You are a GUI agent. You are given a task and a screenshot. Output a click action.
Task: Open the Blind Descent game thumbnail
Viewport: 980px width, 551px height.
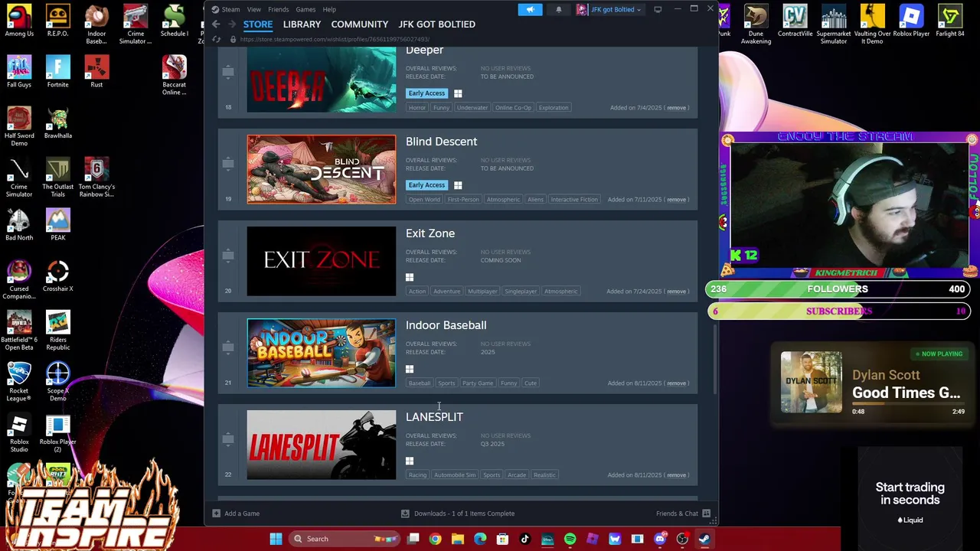click(322, 169)
